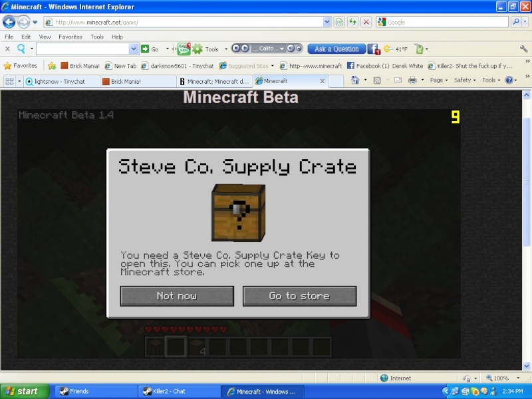
Task: Click the Ask a Question button
Action: 336,49
